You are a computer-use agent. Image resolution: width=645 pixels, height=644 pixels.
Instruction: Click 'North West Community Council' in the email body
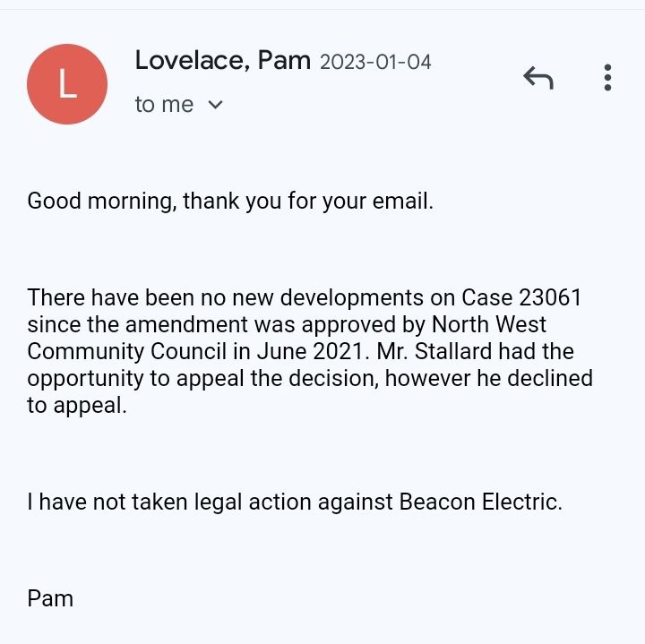coord(287,338)
